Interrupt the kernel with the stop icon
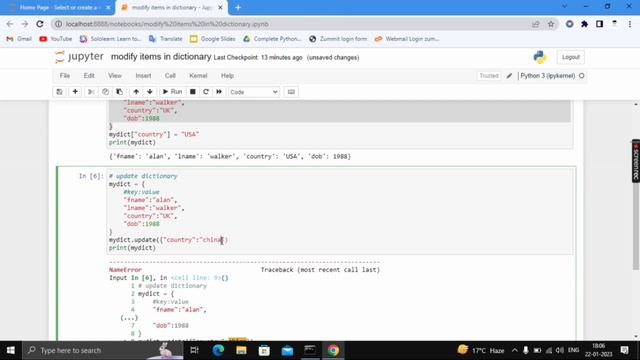Viewport: 640px width, 360px height. (x=193, y=92)
